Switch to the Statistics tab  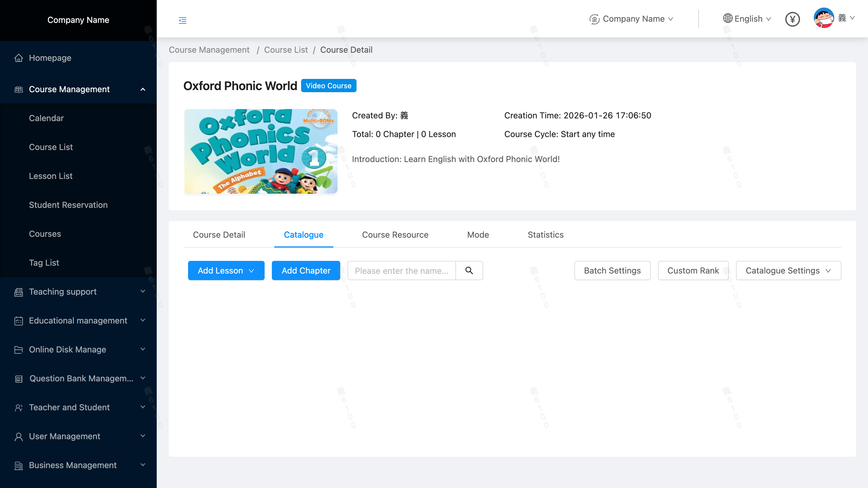545,235
